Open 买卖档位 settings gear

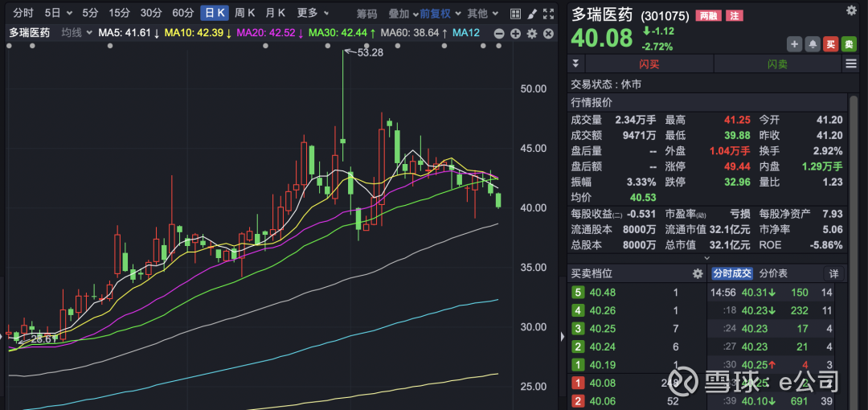click(x=698, y=273)
